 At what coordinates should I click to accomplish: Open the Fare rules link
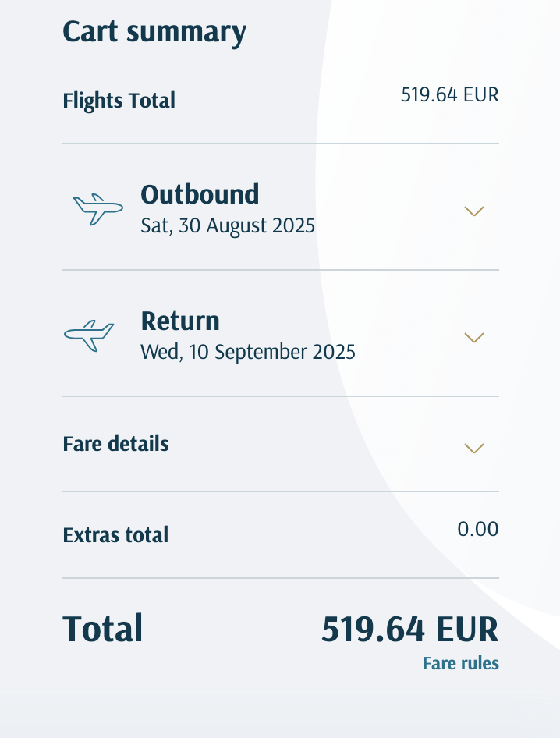[x=461, y=663]
